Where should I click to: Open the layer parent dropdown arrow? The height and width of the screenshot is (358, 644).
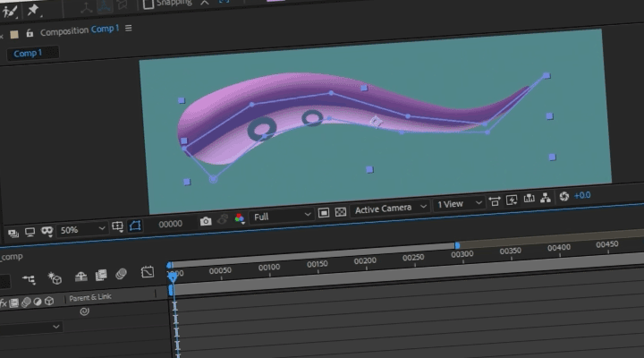(56, 327)
